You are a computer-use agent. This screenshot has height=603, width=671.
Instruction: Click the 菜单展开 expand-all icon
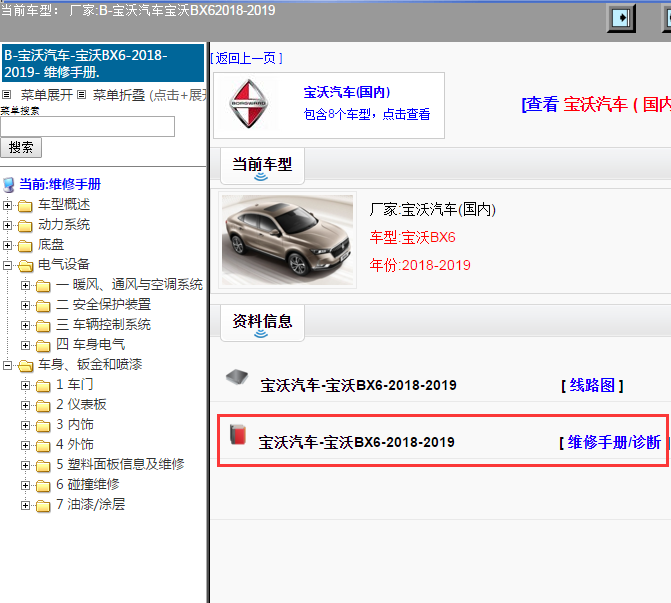(x=6, y=95)
